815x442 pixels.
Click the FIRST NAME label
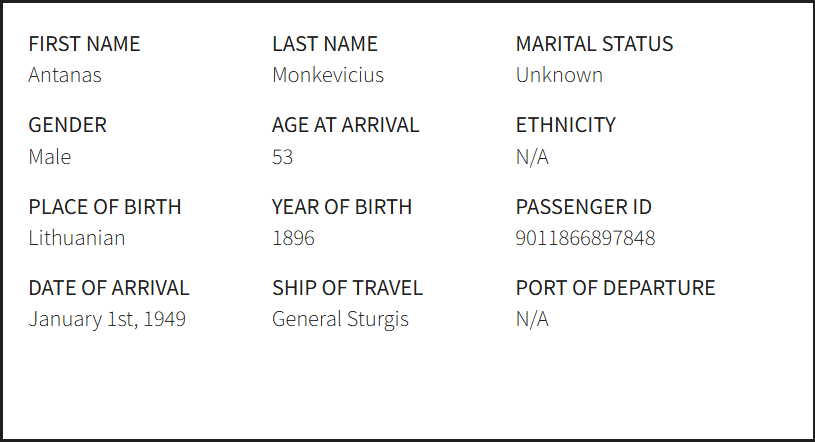click(x=84, y=44)
